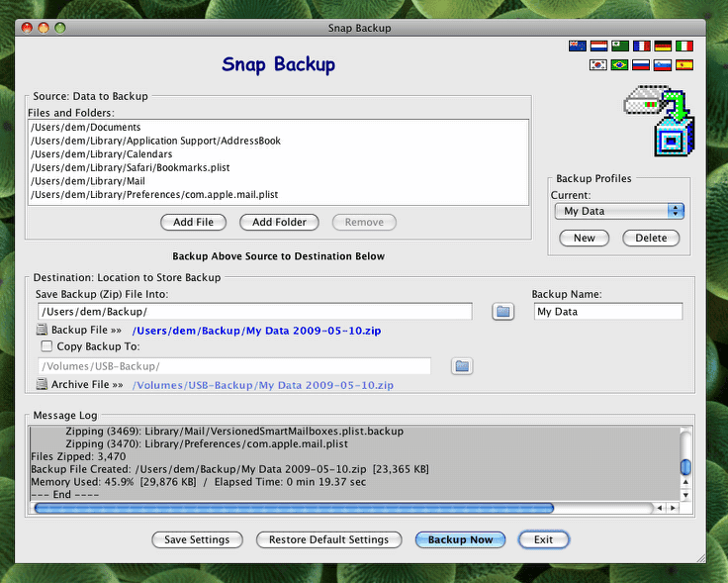Viewport: 728px width, 583px height.
Task: Click Zipping (3469) log line
Action: (234, 432)
